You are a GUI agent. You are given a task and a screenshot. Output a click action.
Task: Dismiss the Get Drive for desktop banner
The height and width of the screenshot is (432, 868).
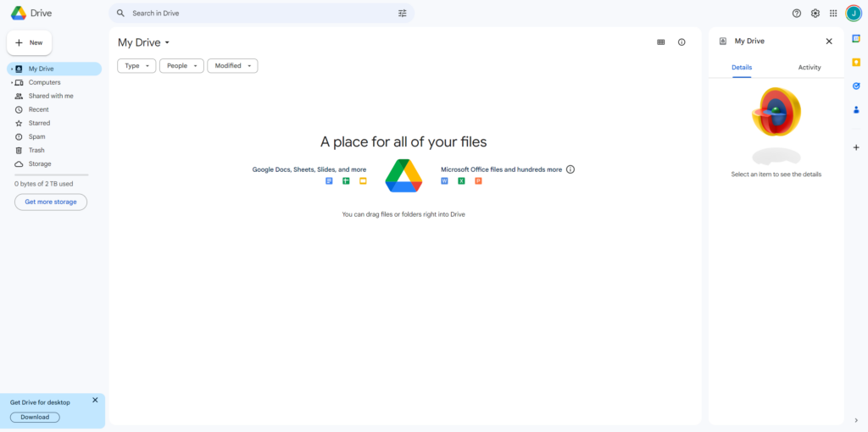point(95,400)
